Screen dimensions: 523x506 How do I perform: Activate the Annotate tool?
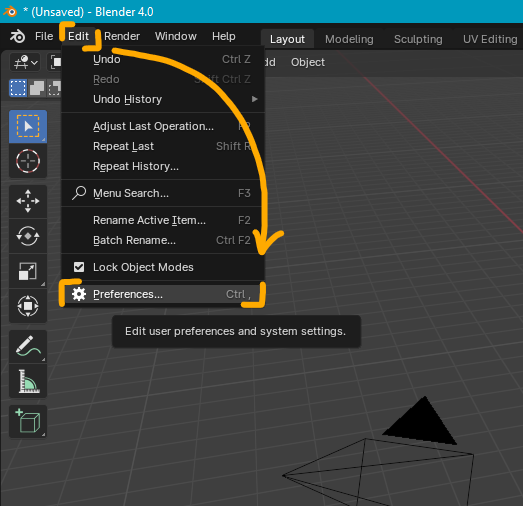point(28,346)
